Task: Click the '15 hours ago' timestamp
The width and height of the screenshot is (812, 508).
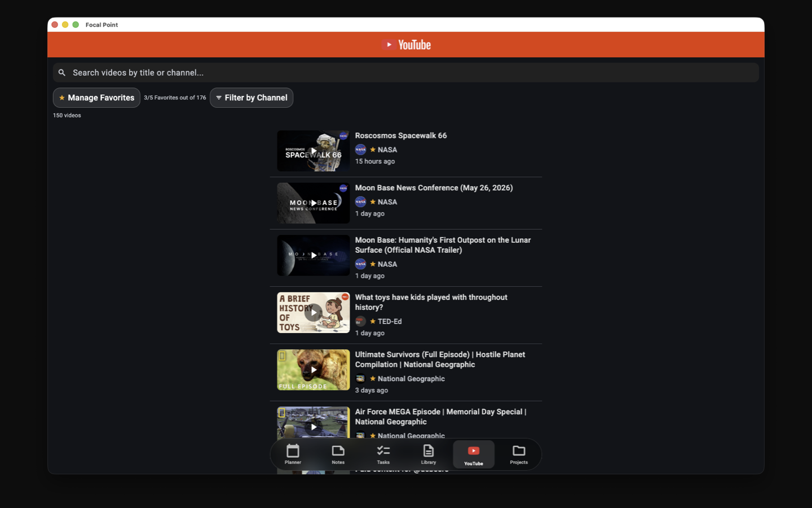Action: coord(375,161)
